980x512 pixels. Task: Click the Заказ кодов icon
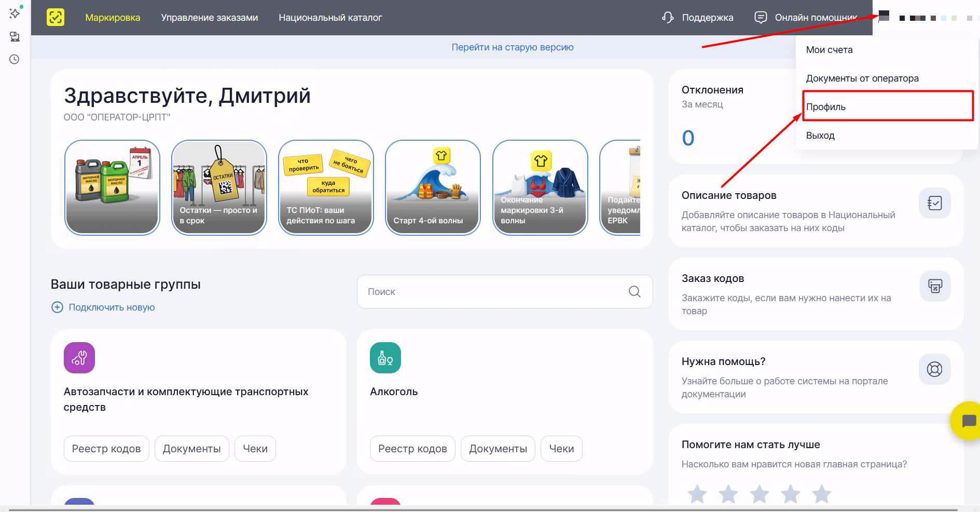(934, 286)
